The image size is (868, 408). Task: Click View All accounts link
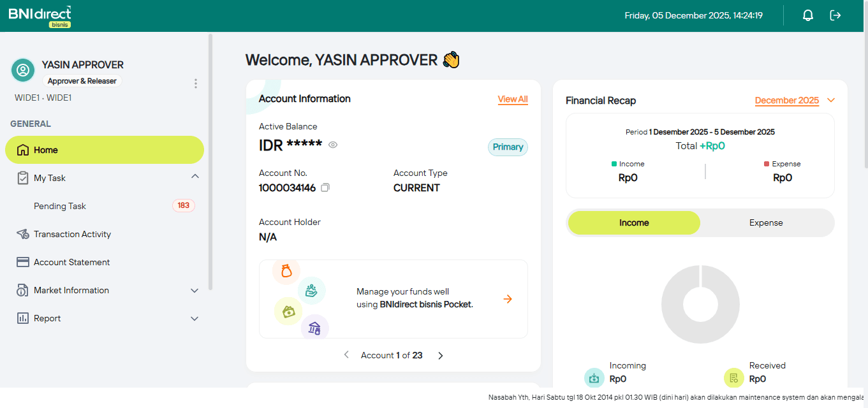pos(513,99)
